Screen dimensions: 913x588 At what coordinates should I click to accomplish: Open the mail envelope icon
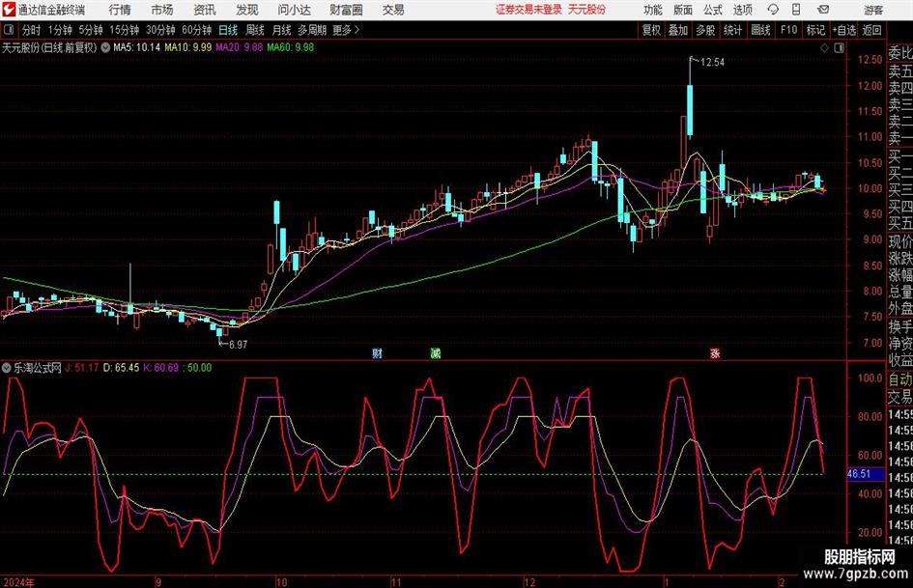(x=823, y=10)
